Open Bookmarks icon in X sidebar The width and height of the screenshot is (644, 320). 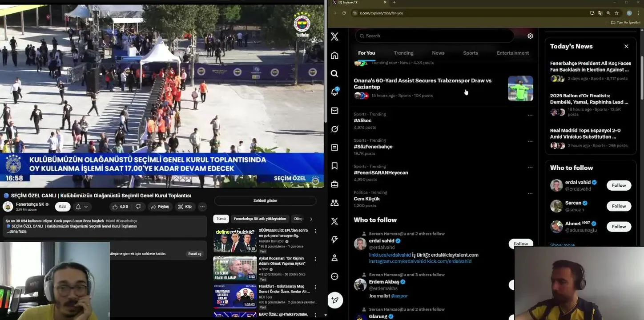click(x=334, y=166)
